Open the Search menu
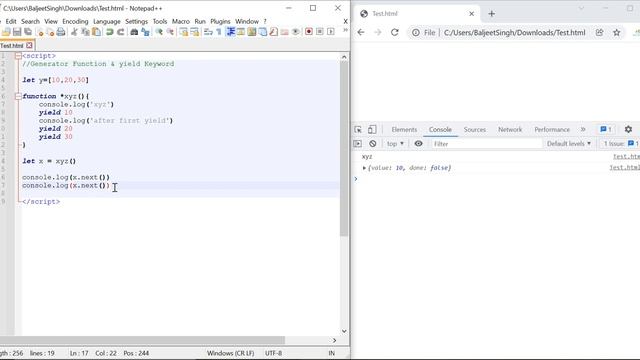 30,21
